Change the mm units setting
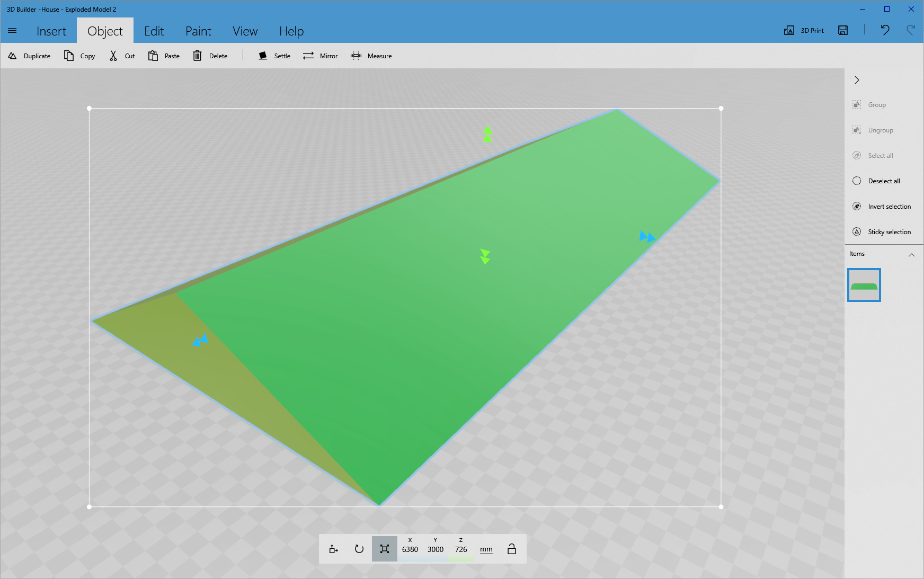 (x=486, y=549)
